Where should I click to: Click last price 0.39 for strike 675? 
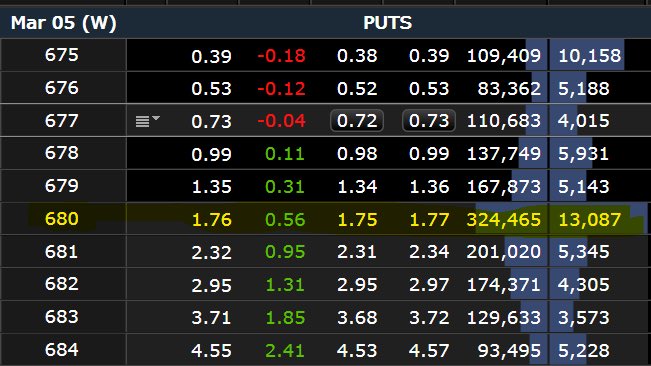[211, 56]
